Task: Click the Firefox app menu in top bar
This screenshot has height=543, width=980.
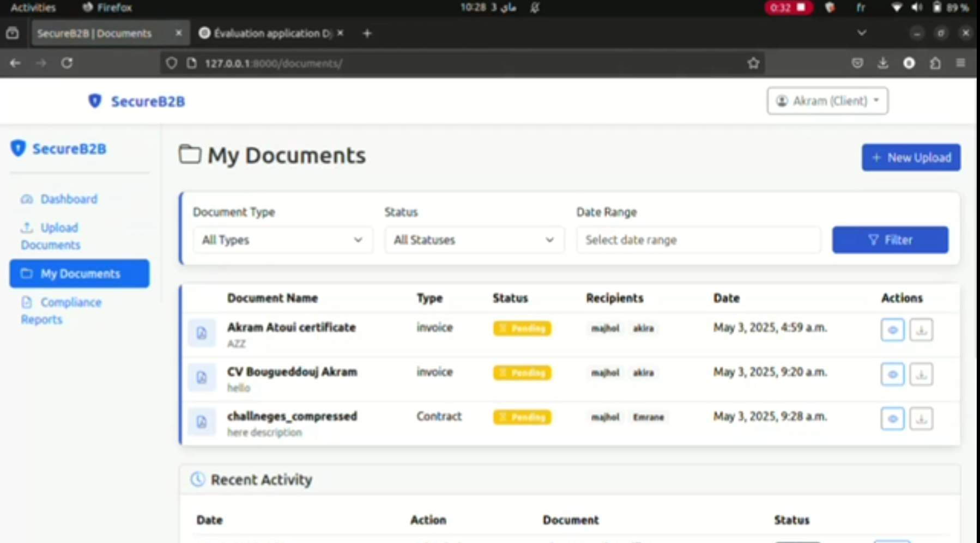Action: click(x=107, y=8)
